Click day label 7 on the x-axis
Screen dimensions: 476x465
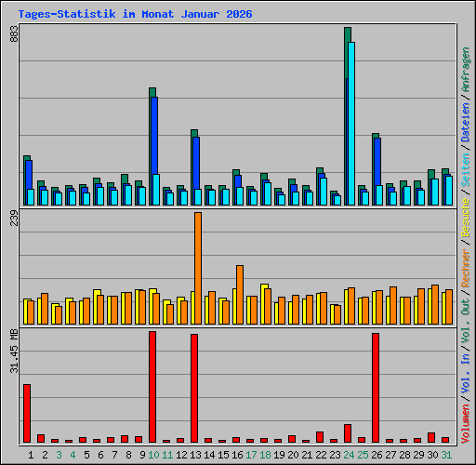(x=114, y=455)
